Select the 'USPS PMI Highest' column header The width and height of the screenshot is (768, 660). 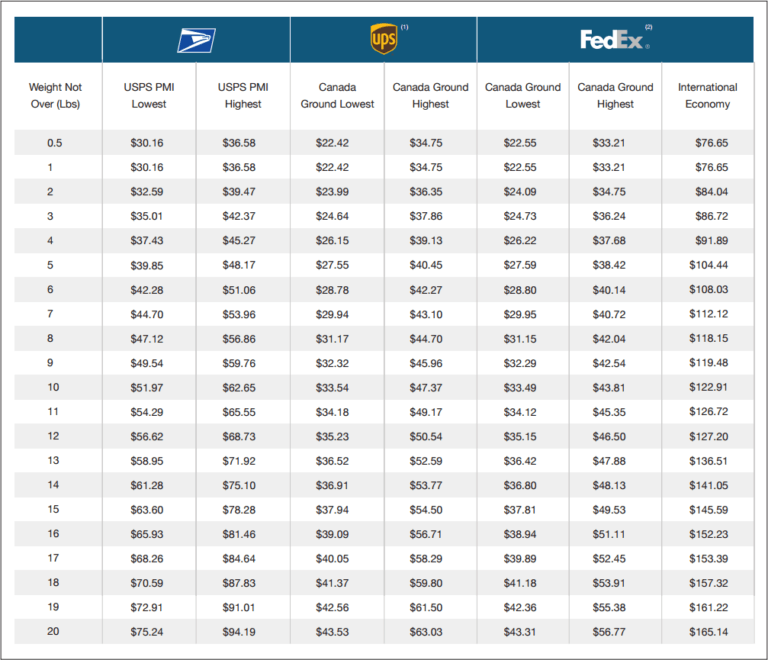point(243,95)
